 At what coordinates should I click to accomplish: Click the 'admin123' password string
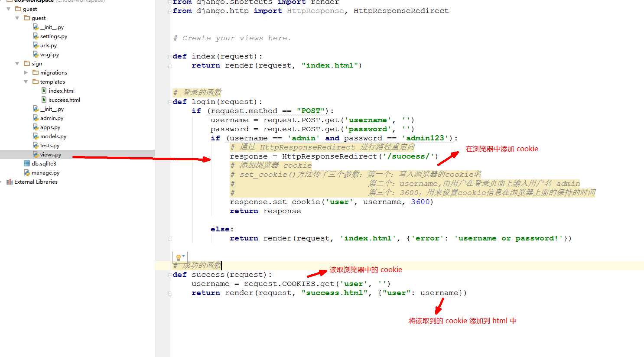point(425,138)
